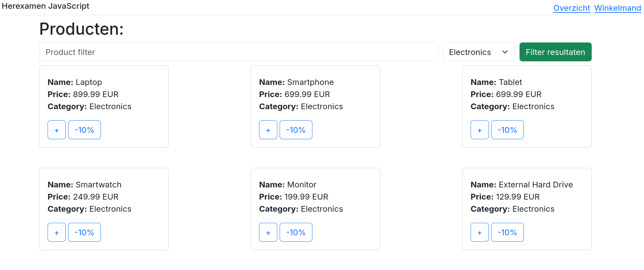Focus the Product filter text field
Screen dimensions: 644x270
click(239, 52)
